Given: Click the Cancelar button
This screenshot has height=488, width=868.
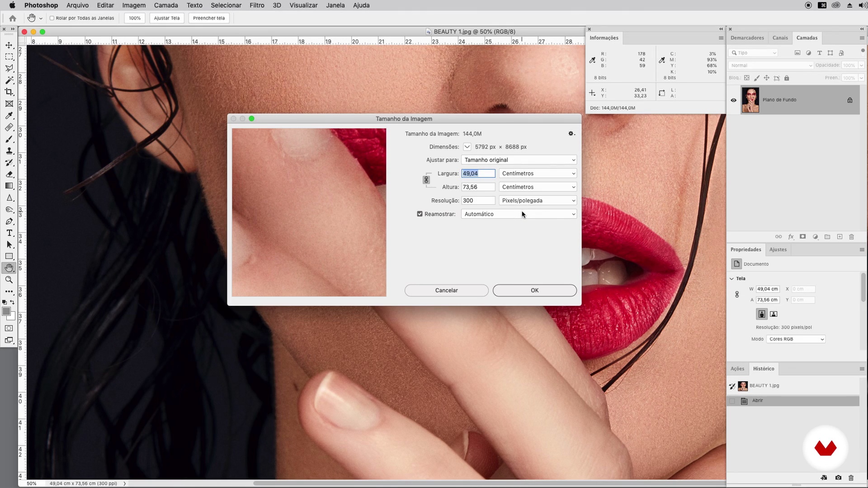Looking at the screenshot, I should tap(447, 291).
